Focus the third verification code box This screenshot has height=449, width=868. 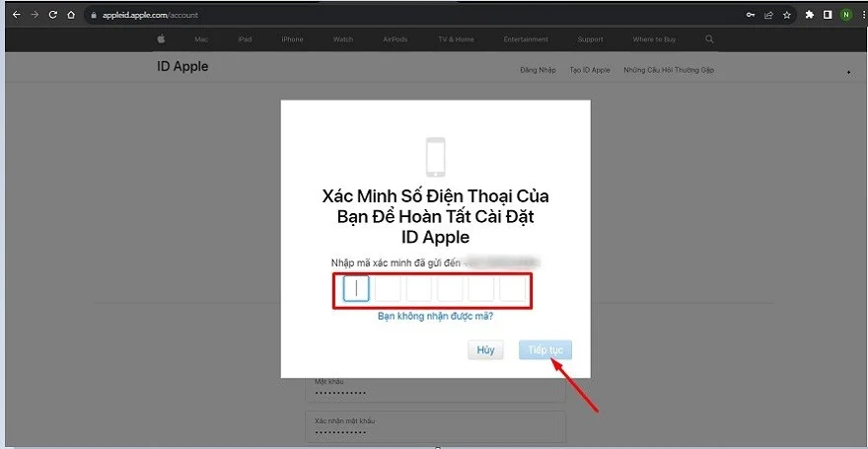(x=419, y=288)
